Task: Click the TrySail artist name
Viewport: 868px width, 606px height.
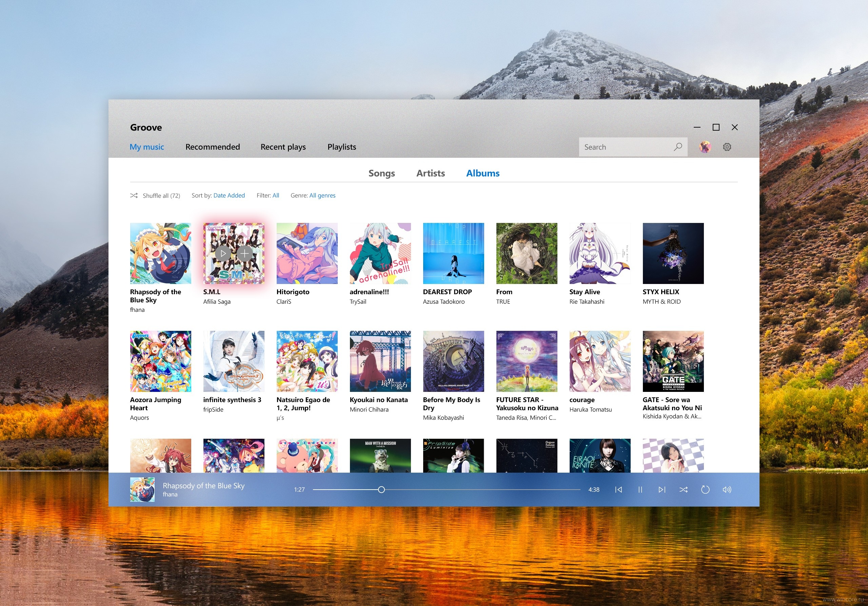Action: 358,302
